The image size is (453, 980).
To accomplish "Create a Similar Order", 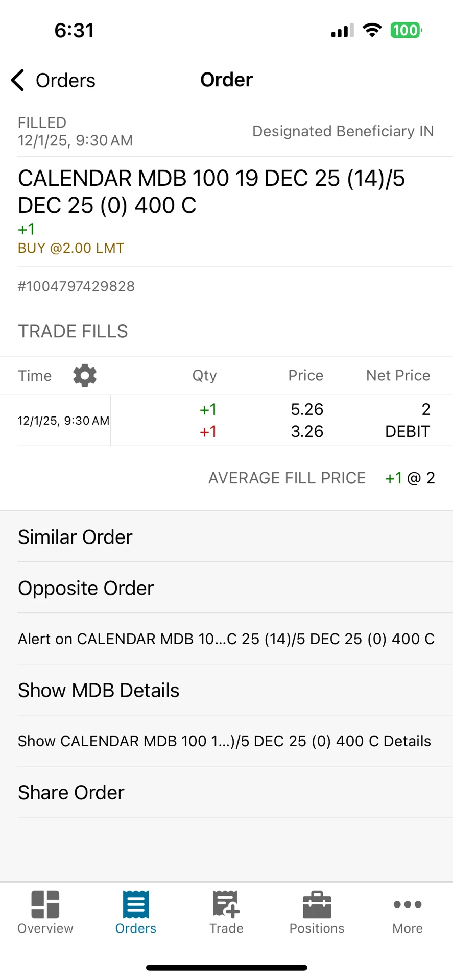I will (226, 537).
